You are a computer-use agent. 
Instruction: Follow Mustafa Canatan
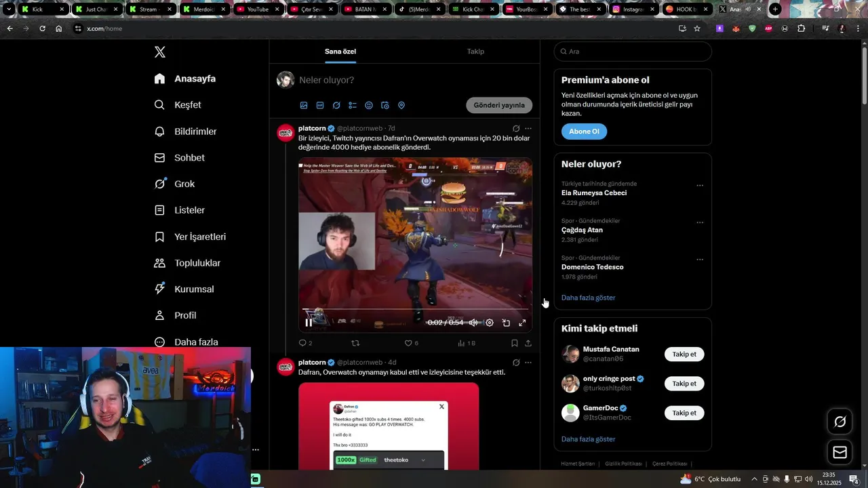(684, 354)
